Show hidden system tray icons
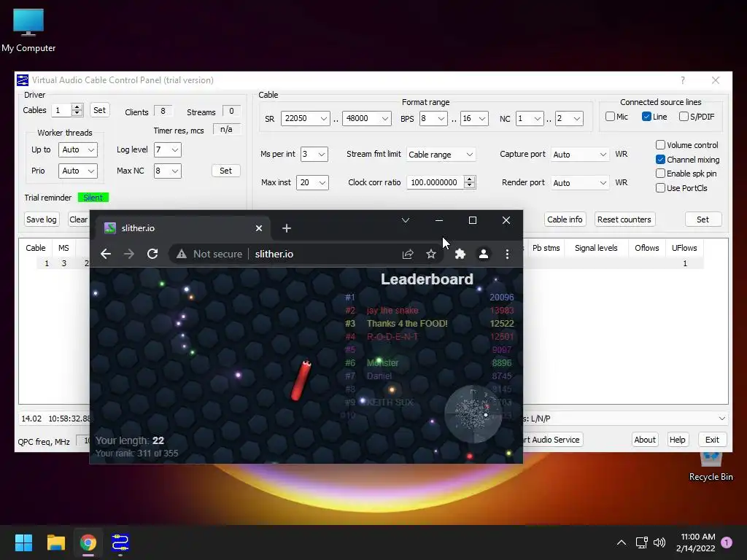747x560 pixels. coord(622,542)
